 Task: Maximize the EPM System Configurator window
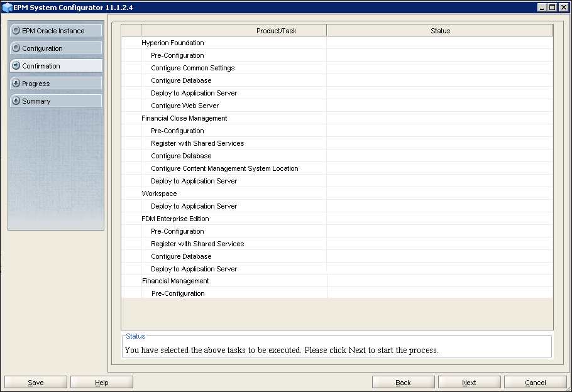553,8
